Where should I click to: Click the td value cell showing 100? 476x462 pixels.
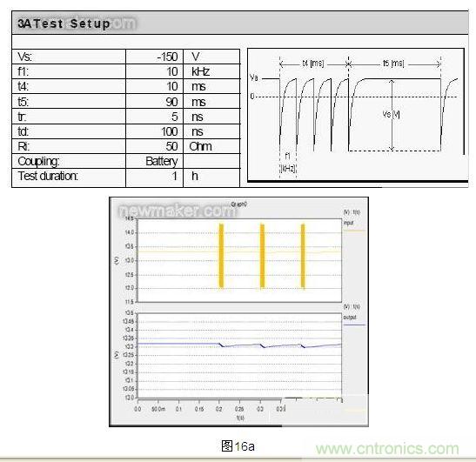(x=154, y=131)
